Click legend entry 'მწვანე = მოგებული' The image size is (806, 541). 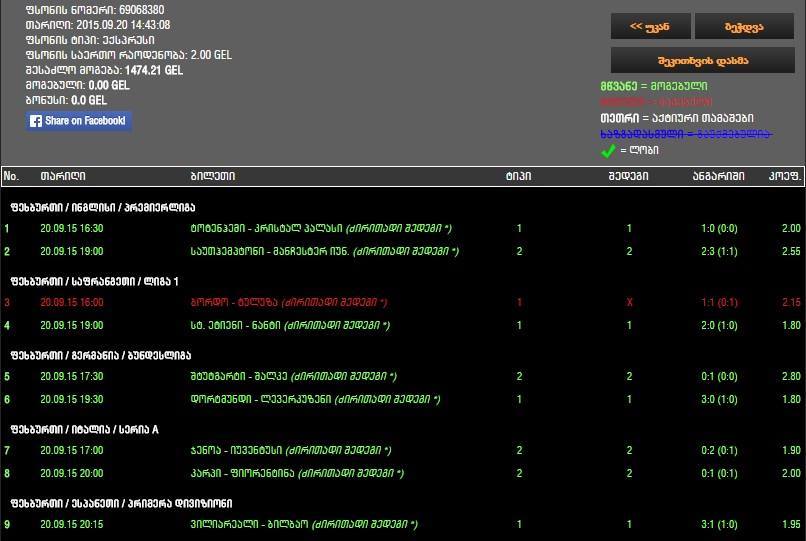point(654,86)
